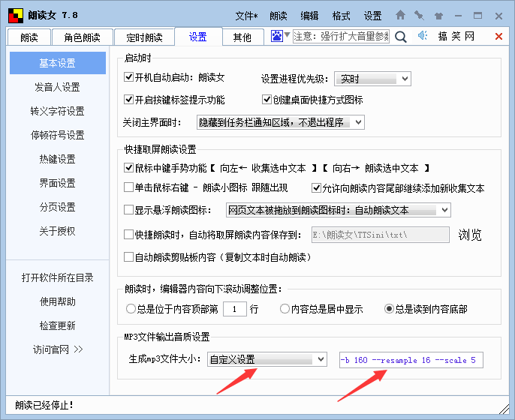Toggle 鼠标中键手势功能 checkbox
This screenshot has height=420, width=515.
click(128, 168)
